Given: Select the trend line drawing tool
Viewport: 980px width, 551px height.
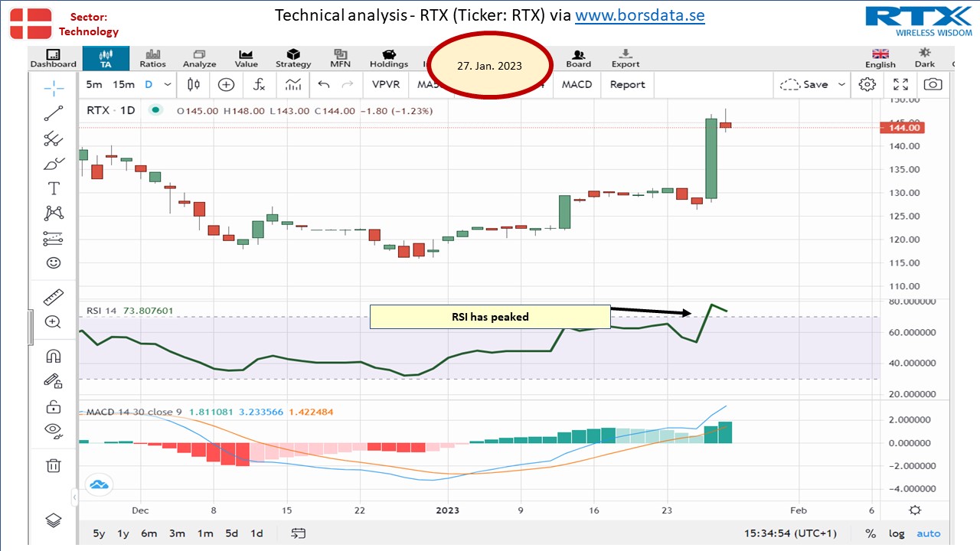Looking at the screenshot, I should click(54, 113).
